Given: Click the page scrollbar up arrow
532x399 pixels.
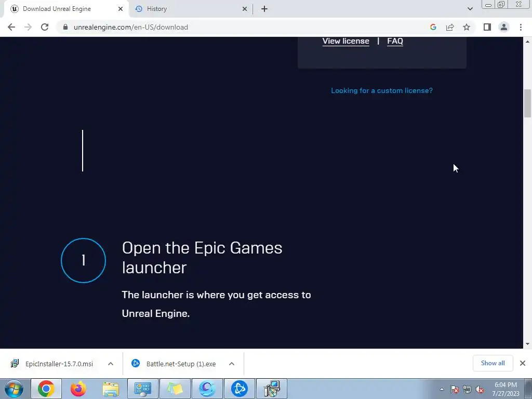Looking at the screenshot, I should [x=528, y=42].
